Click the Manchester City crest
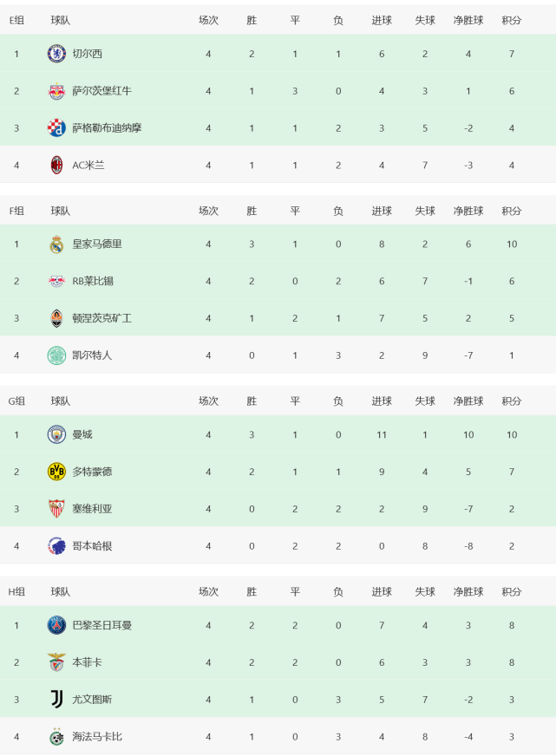Image resolution: width=556 pixels, height=756 pixels. (56, 434)
